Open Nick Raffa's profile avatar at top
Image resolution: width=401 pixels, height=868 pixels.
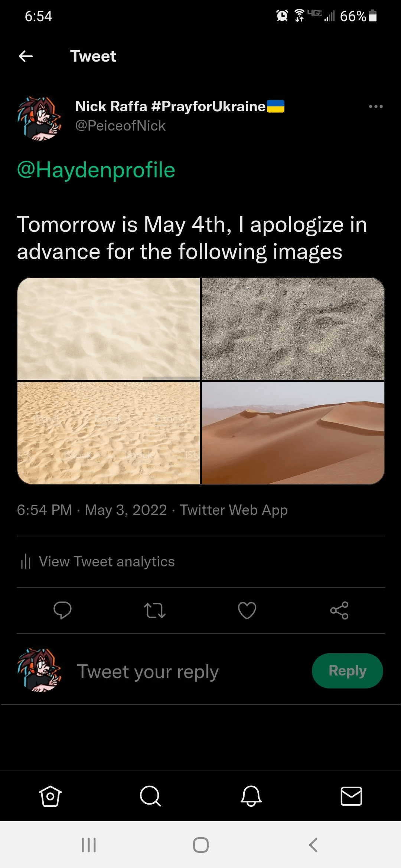click(39, 118)
